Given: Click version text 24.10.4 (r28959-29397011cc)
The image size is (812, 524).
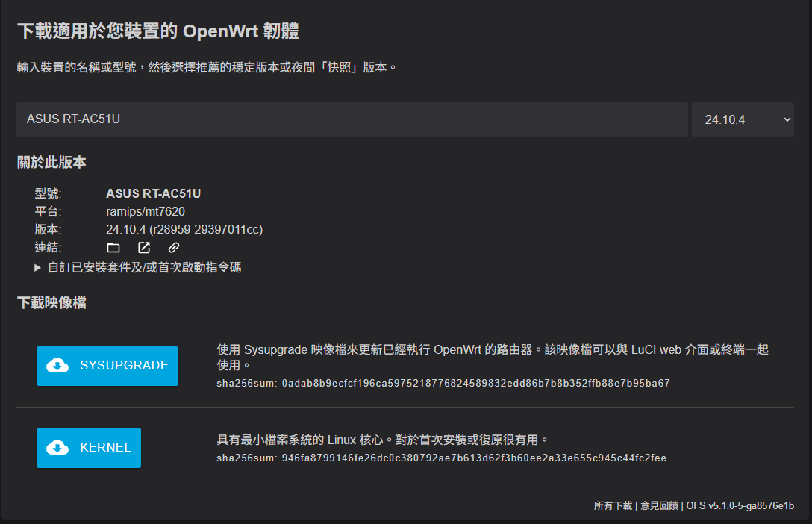Looking at the screenshot, I should click(184, 229).
